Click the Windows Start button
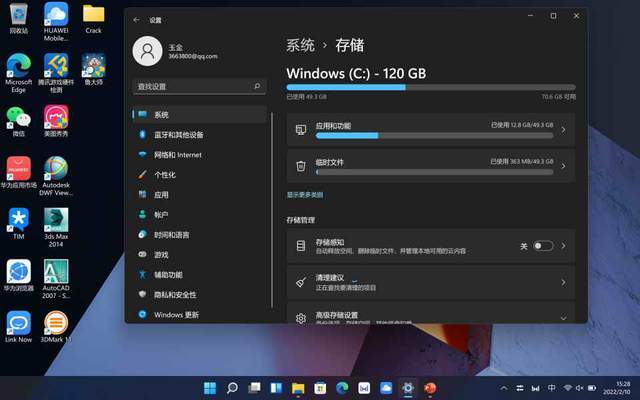 pyautogui.click(x=210, y=388)
